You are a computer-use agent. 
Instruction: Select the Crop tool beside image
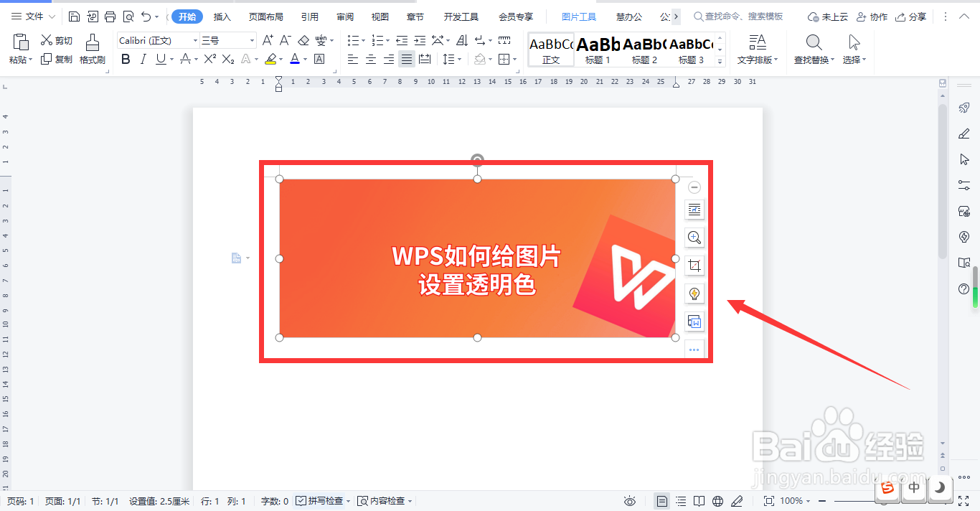[694, 266]
